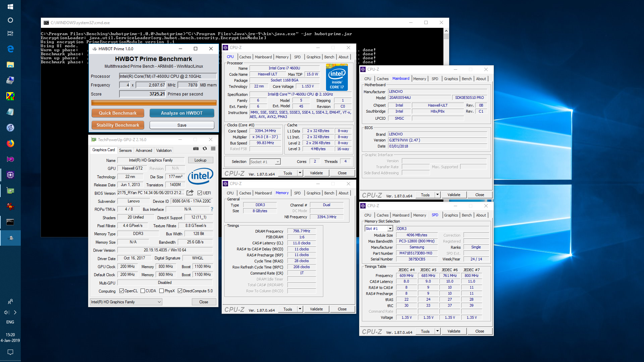This screenshot has height=362, width=644.
Task: Open the People taskbar icon
Action: [10, 302]
